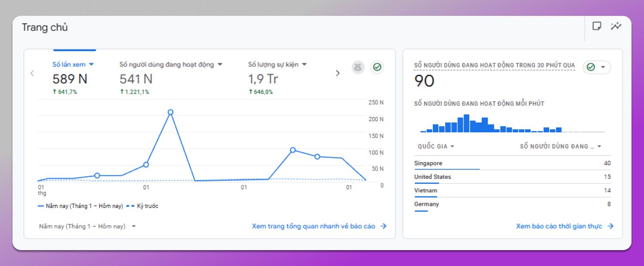
Task: Expand the Số lượng sự kiện dropdown
Action: click(304, 64)
